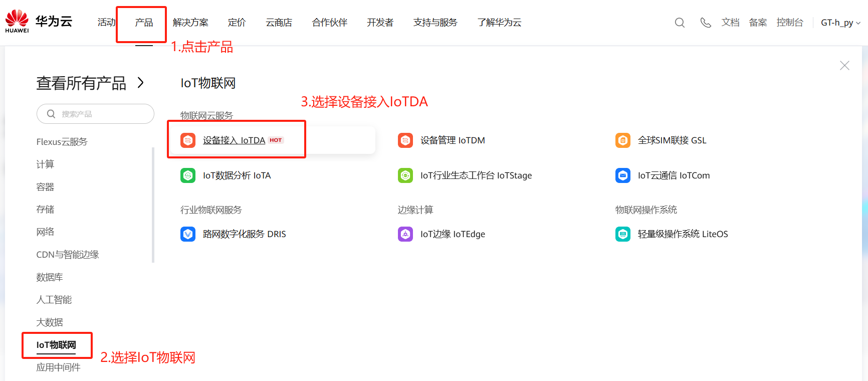868x381 pixels.
Task: Open the IoT云通信 IoTCom link
Action: tap(674, 175)
